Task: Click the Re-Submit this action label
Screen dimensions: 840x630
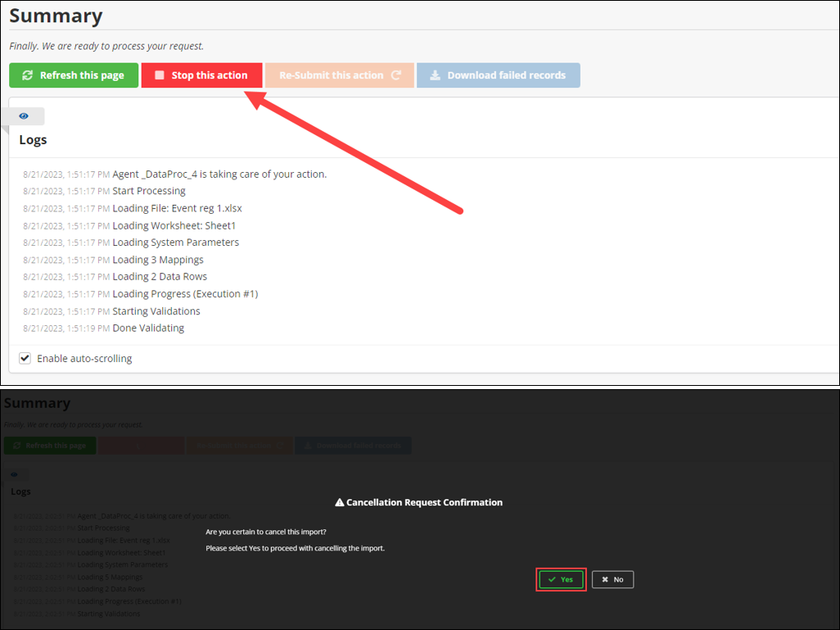Action: (x=331, y=75)
